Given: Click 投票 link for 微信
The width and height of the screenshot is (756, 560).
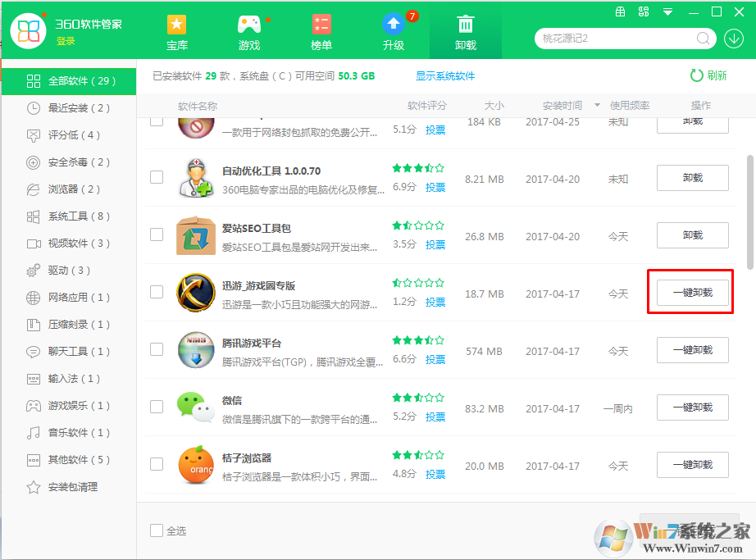Looking at the screenshot, I should pos(435,417).
